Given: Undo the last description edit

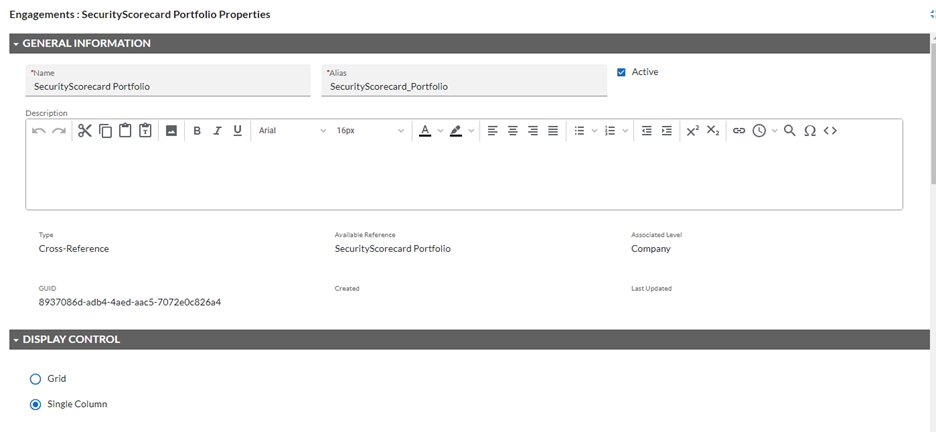Looking at the screenshot, I should 39,131.
